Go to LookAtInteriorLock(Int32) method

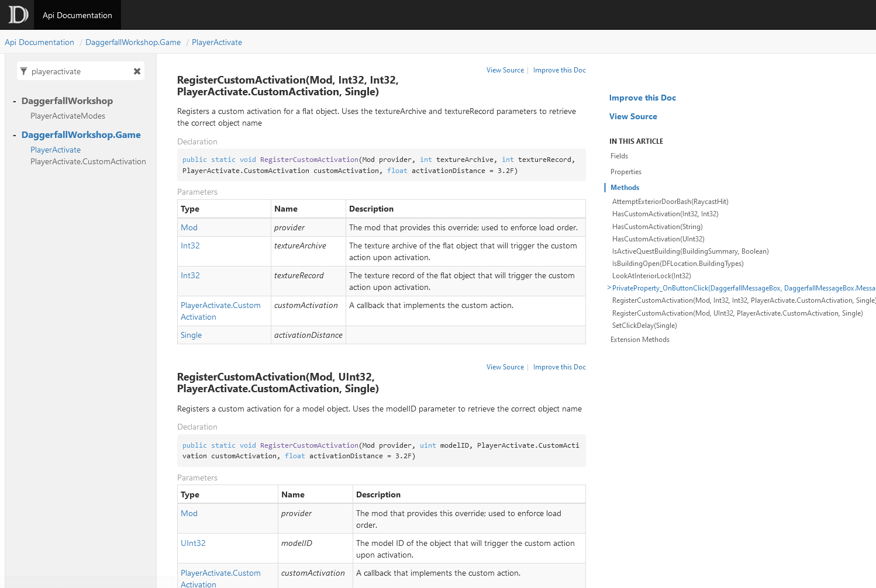651,276
